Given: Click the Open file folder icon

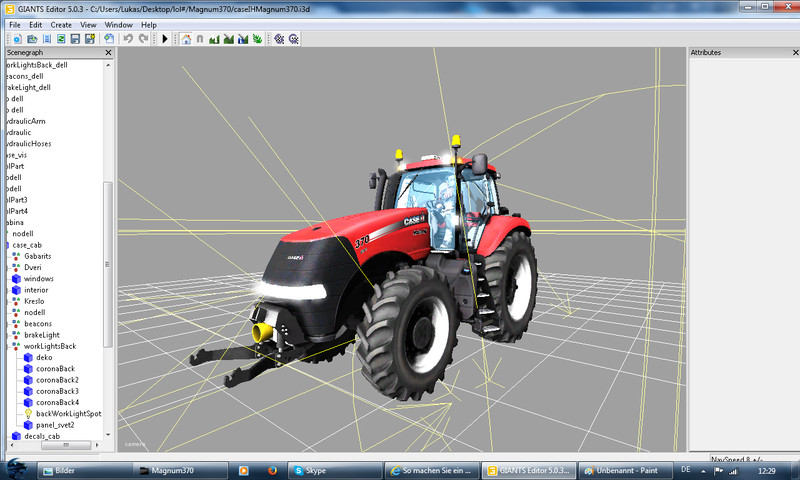Looking at the screenshot, I should point(32,39).
